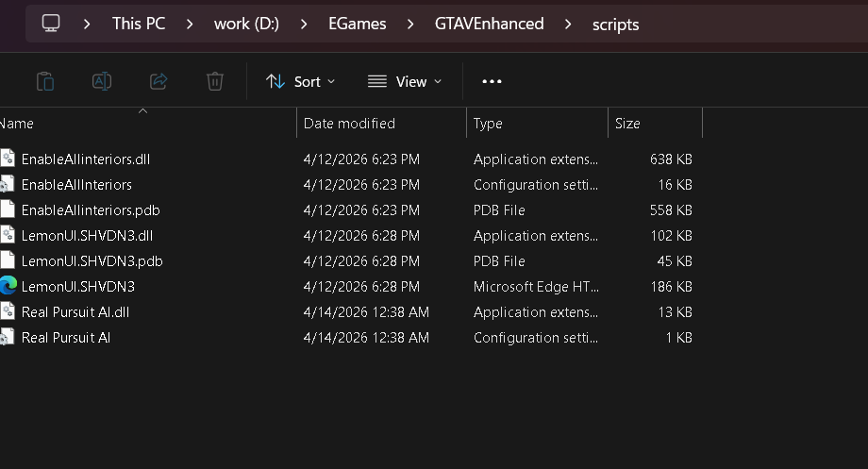Click PDB File type of EnableAllinteriors.pdb
The width and height of the screenshot is (868, 469).
pos(499,209)
